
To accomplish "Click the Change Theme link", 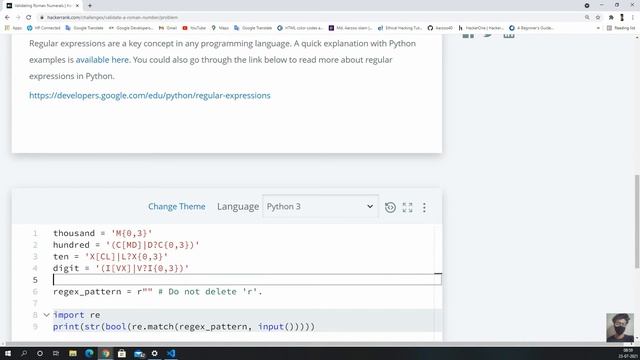I will (x=177, y=207).
